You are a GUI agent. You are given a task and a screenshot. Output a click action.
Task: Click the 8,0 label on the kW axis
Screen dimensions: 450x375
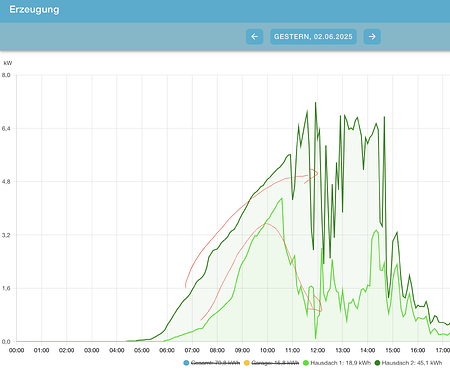6,75
